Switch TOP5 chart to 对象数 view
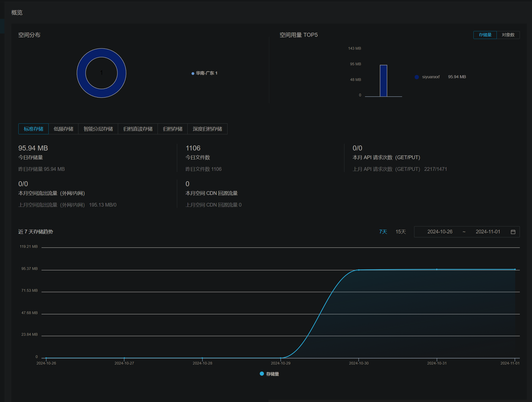 pos(508,35)
